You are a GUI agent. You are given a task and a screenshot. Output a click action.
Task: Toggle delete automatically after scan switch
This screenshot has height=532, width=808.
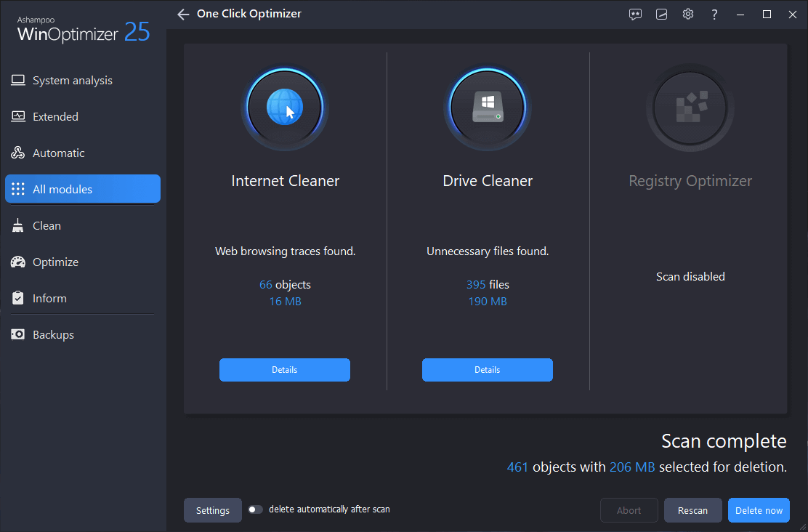pyautogui.click(x=255, y=509)
